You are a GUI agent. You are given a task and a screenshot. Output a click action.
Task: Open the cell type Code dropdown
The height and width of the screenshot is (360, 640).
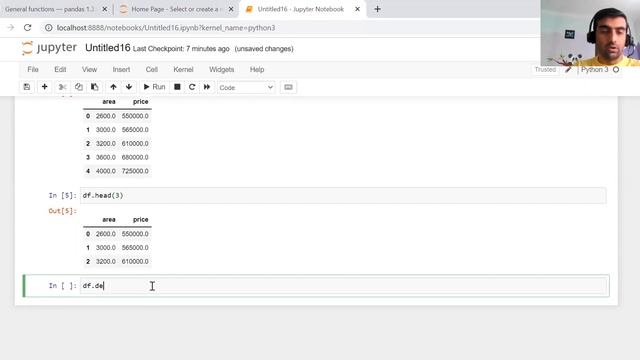pyautogui.click(x=246, y=87)
